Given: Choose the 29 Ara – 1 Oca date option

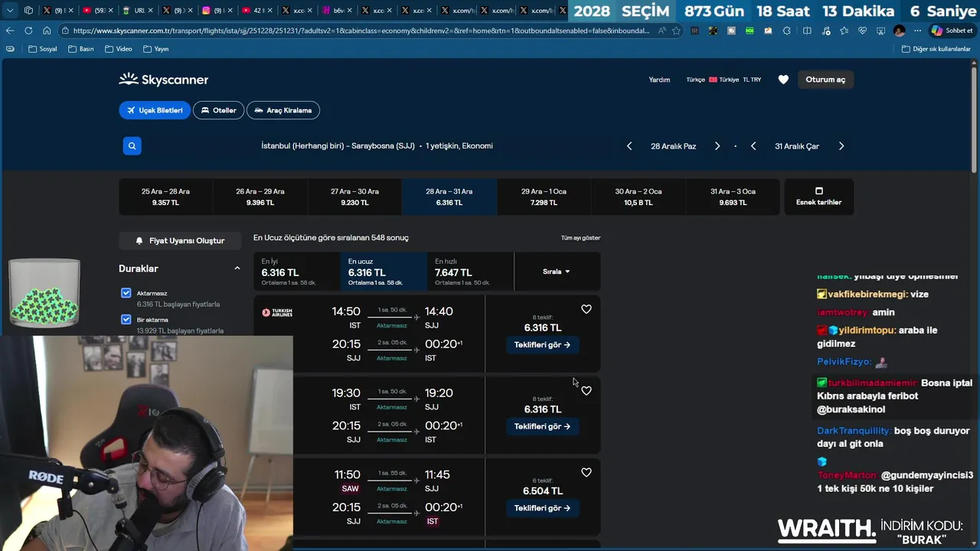Looking at the screenshot, I should coord(544,197).
